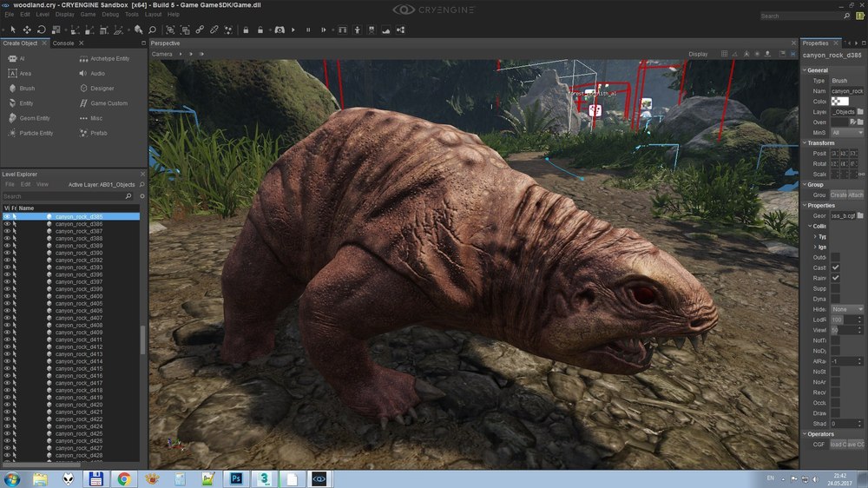Uncheck the Rain occluder checkbox

[x=835, y=278]
